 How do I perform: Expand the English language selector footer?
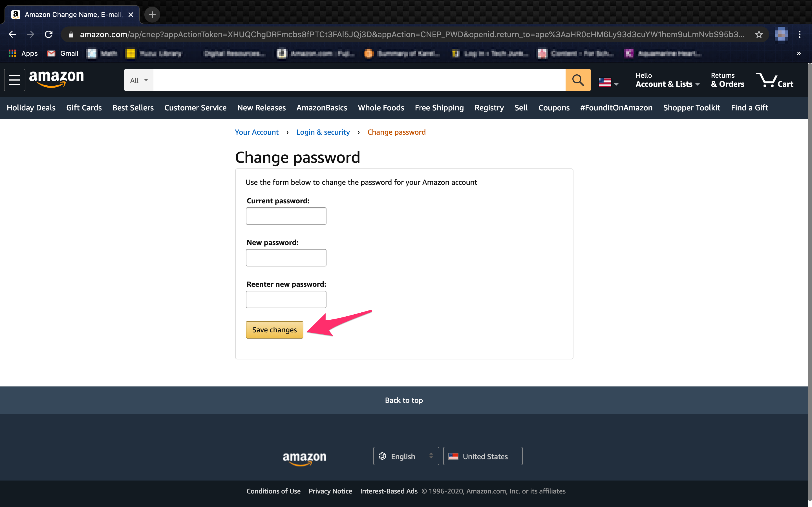(406, 456)
